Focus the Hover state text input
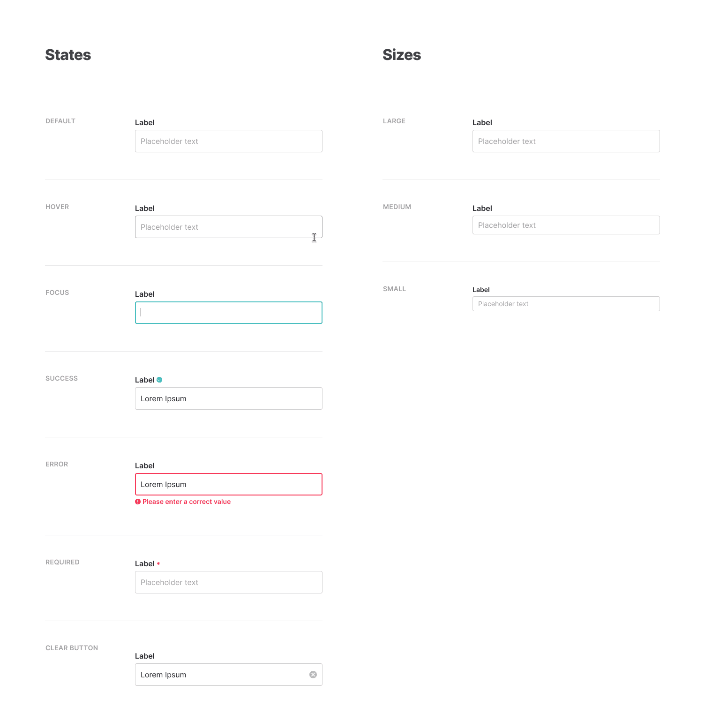This screenshot has width=705, height=728. (228, 227)
